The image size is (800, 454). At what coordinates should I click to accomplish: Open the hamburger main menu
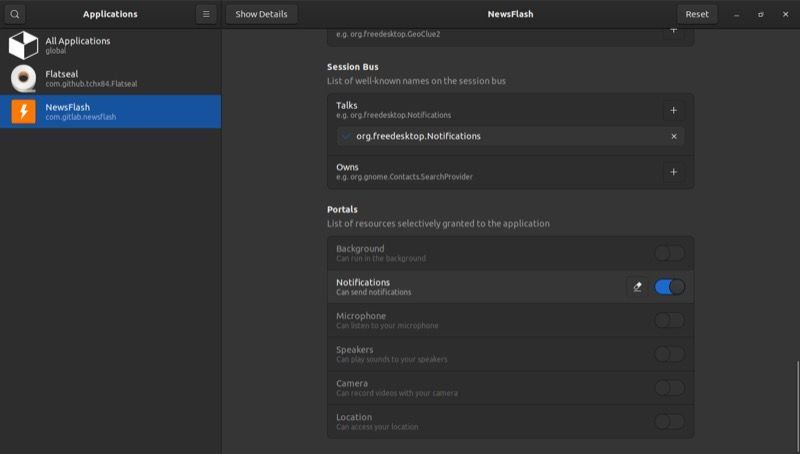[x=205, y=14]
